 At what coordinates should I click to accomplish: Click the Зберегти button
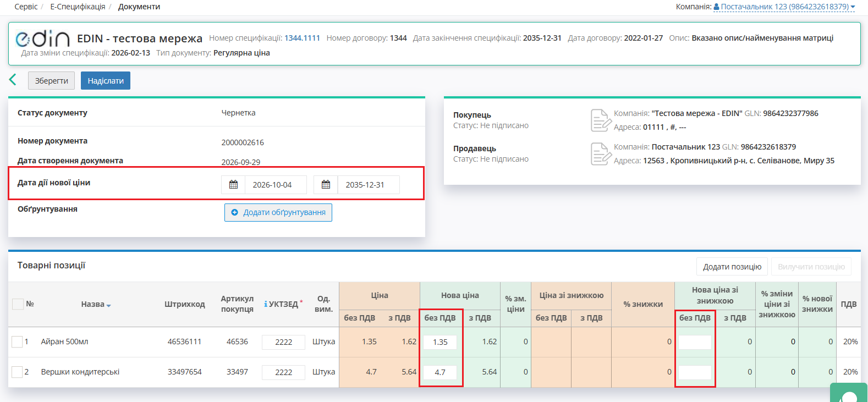tap(51, 80)
